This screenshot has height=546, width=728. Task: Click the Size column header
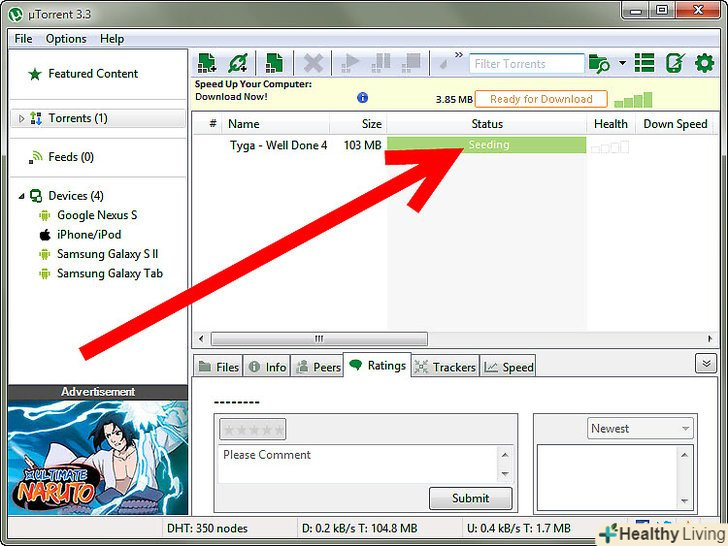tap(371, 124)
